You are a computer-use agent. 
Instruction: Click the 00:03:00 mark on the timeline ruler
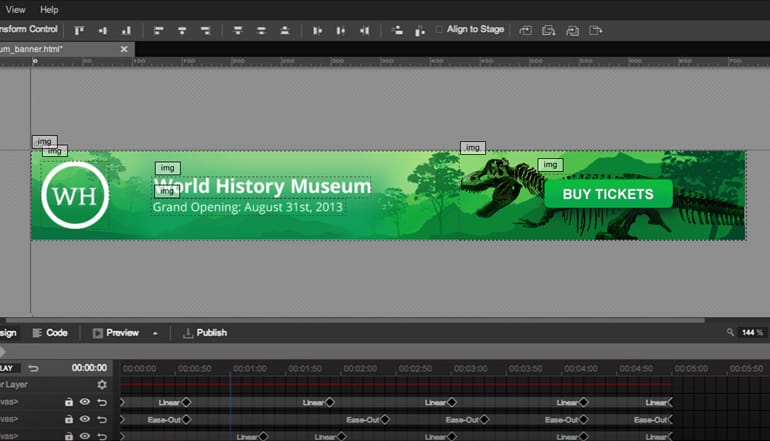[469, 369]
